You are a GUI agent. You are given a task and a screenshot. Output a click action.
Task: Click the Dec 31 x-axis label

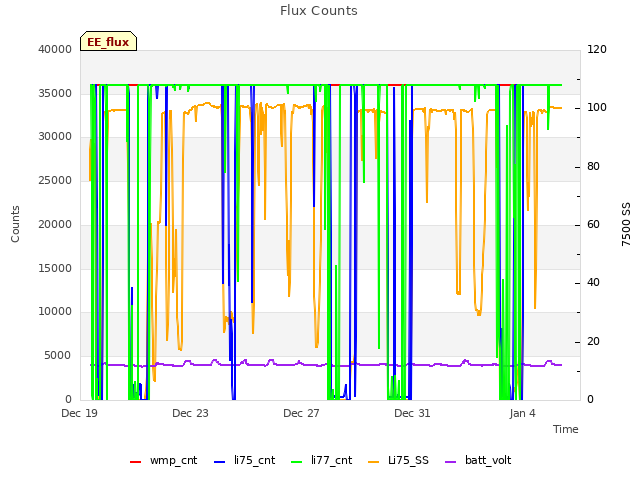click(412, 413)
